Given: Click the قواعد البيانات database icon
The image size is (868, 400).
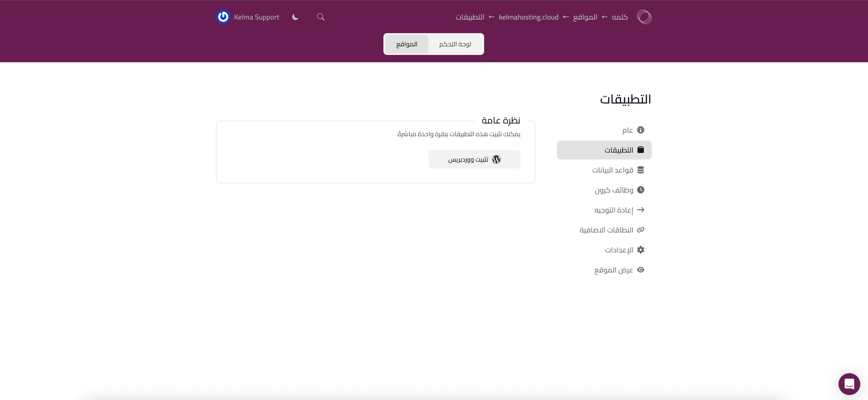Looking at the screenshot, I should coord(641,170).
